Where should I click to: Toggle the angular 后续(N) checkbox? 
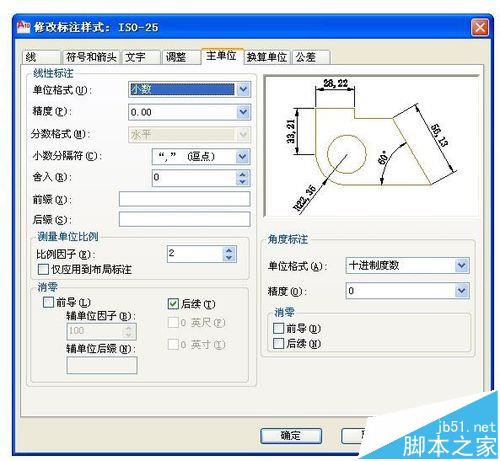(x=278, y=343)
